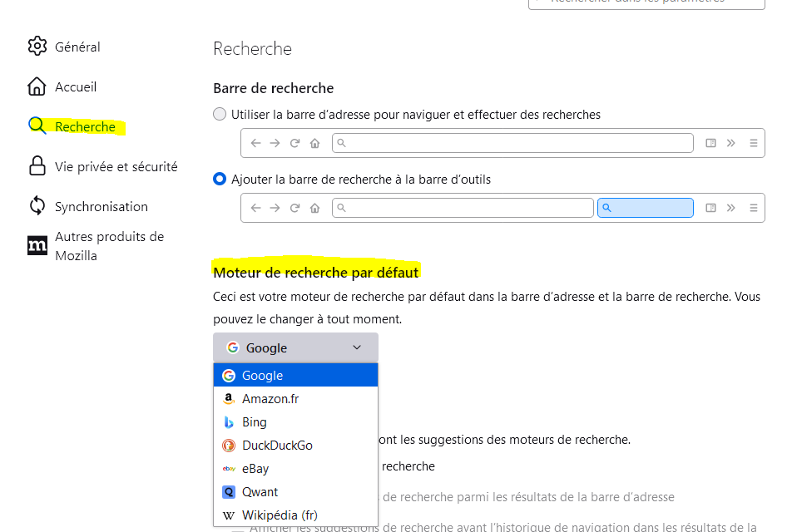This screenshot has height=532, width=787.
Task: Click the back arrow in the first toolbar preview
Action: coord(256,143)
